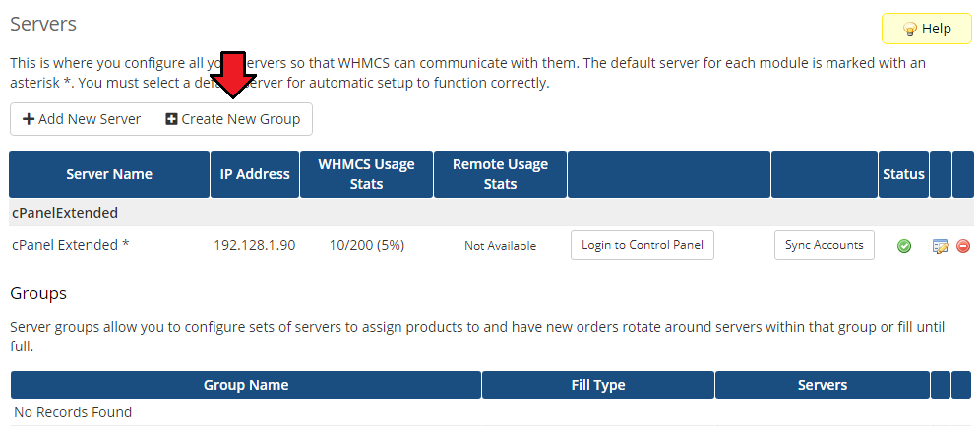Click Create New Group
This screenshot has width=980, height=438.
(232, 119)
